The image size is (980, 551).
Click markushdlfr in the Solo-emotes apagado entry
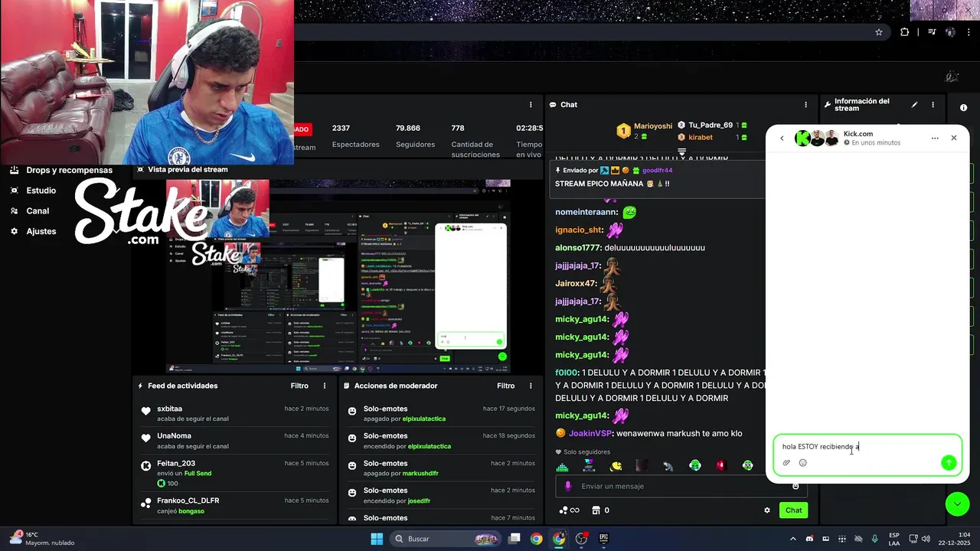pyautogui.click(x=420, y=473)
